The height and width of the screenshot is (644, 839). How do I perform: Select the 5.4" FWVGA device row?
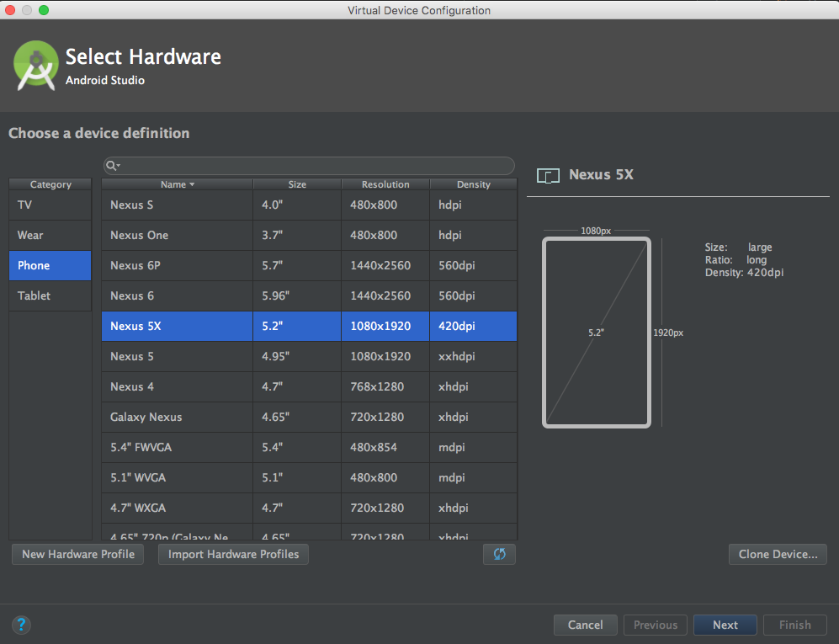(310, 447)
